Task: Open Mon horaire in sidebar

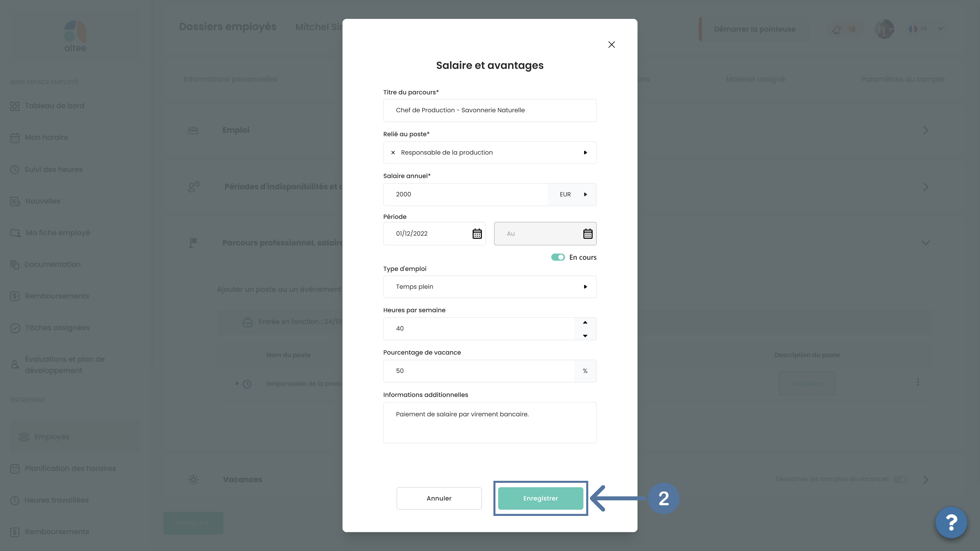Action: (46, 137)
